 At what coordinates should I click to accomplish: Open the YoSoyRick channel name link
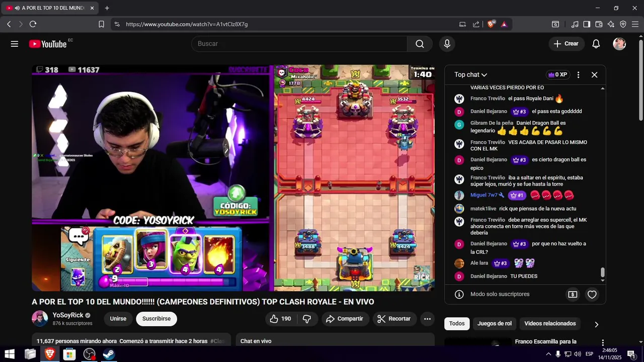pyautogui.click(x=68, y=315)
